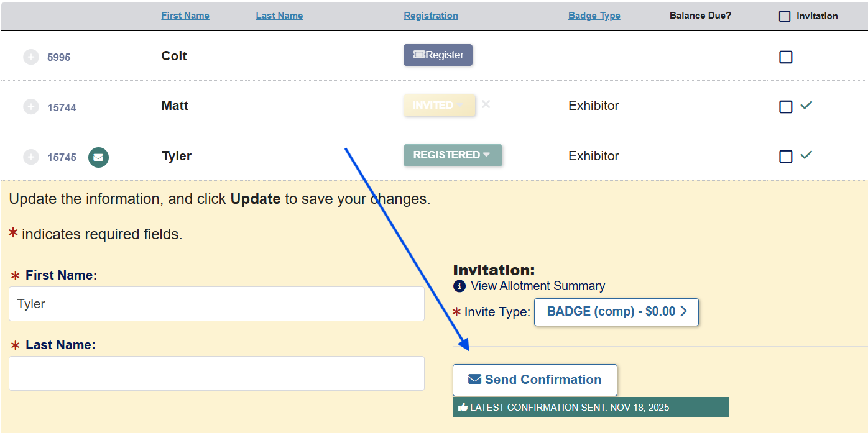Check the invitation box for Tyler
Screen dimensions: 868x433
pos(786,157)
